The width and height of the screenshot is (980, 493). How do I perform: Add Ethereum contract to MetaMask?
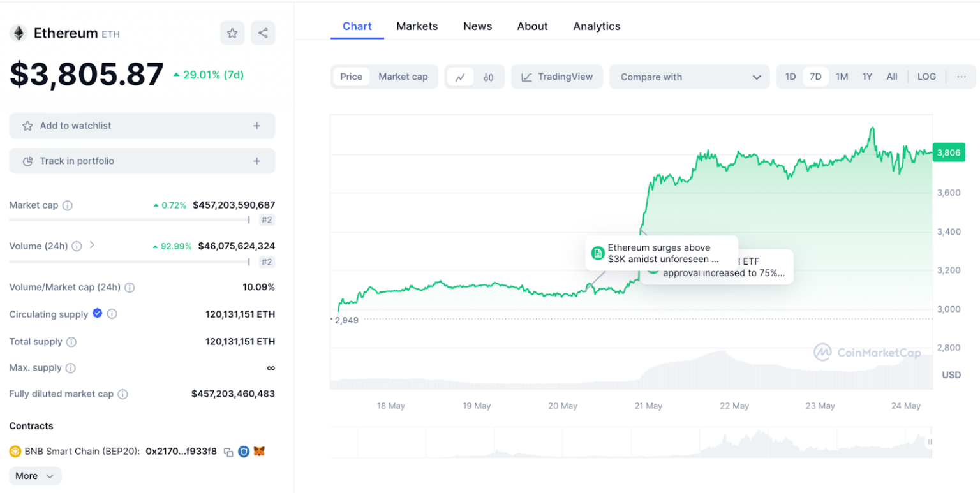point(260,451)
